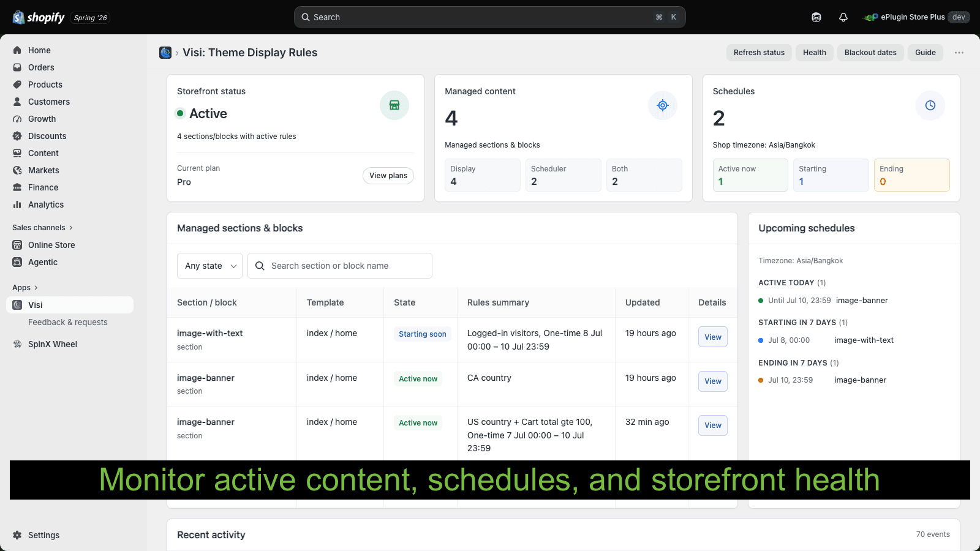
Task: Click the 70 events count
Action: pyautogui.click(x=933, y=534)
